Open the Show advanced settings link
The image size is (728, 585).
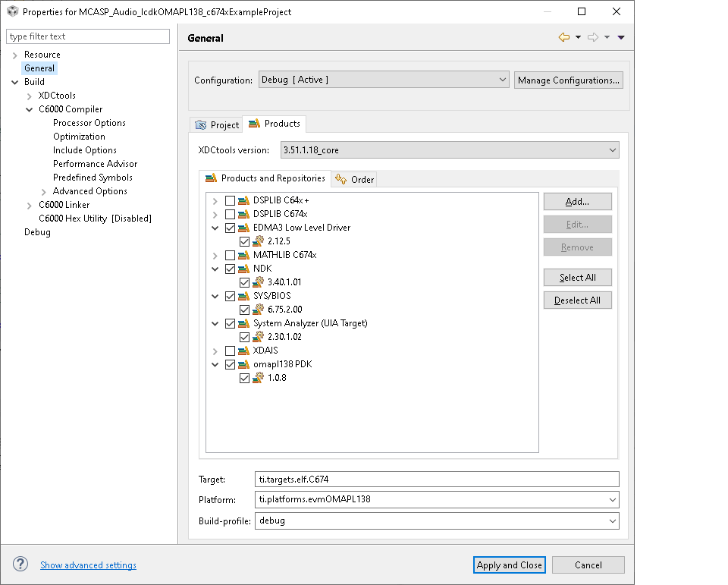(88, 565)
